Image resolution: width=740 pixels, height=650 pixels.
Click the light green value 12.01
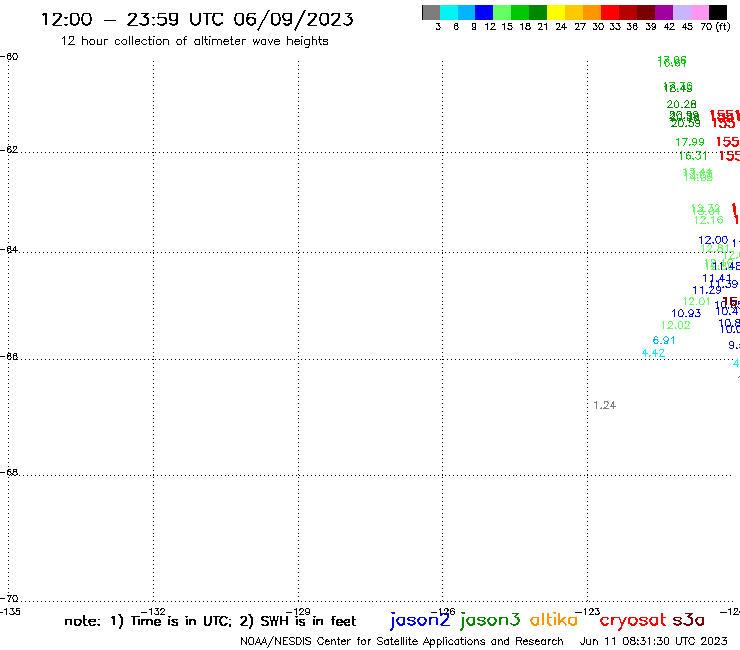[696, 301]
